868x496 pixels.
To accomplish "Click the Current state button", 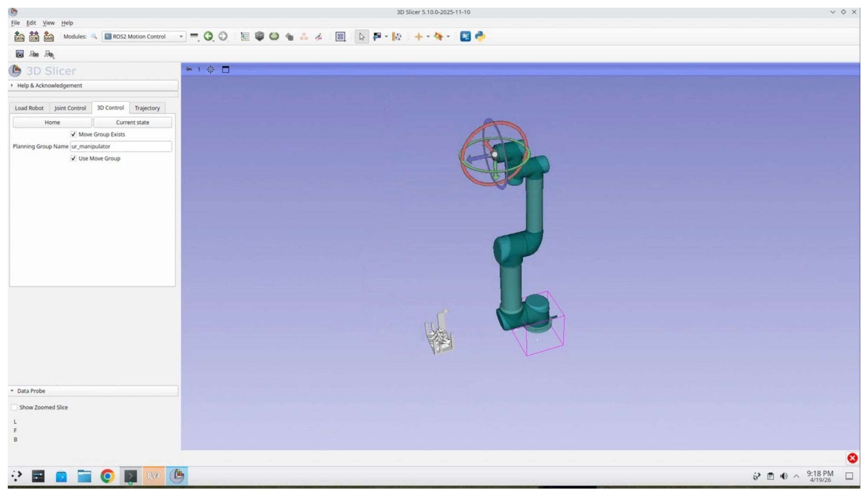I will (x=132, y=122).
